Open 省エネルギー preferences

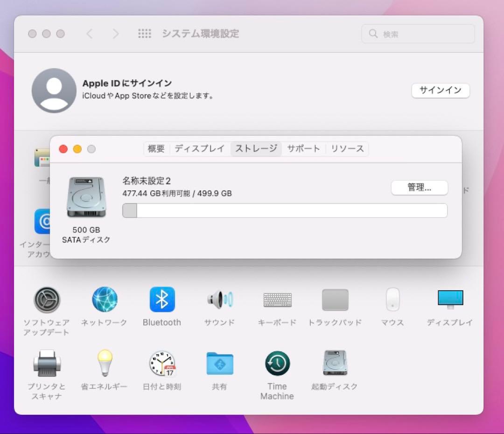click(104, 364)
